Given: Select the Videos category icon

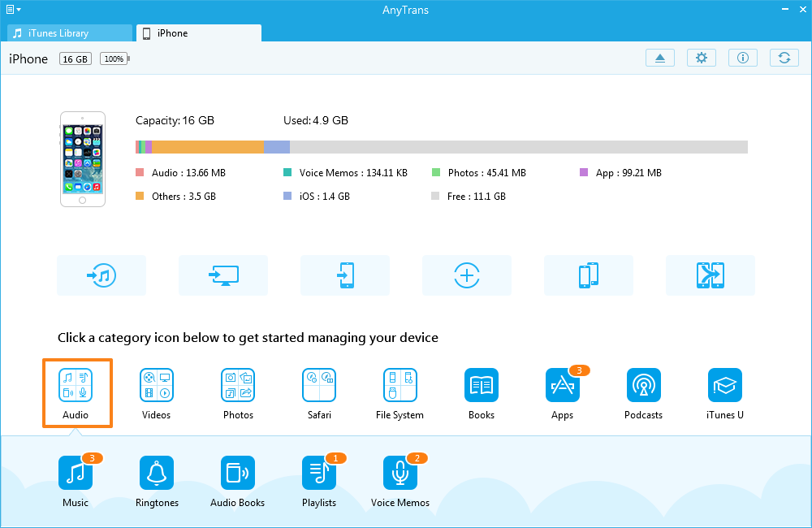Looking at the screenshot, I should click(x=157, y=385).
